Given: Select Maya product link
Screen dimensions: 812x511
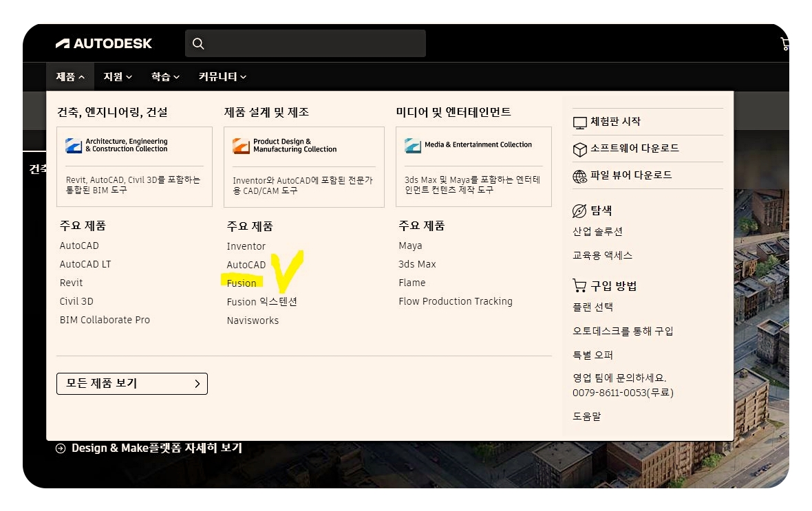Looking at the screenshot, I should tap(410, 246).
